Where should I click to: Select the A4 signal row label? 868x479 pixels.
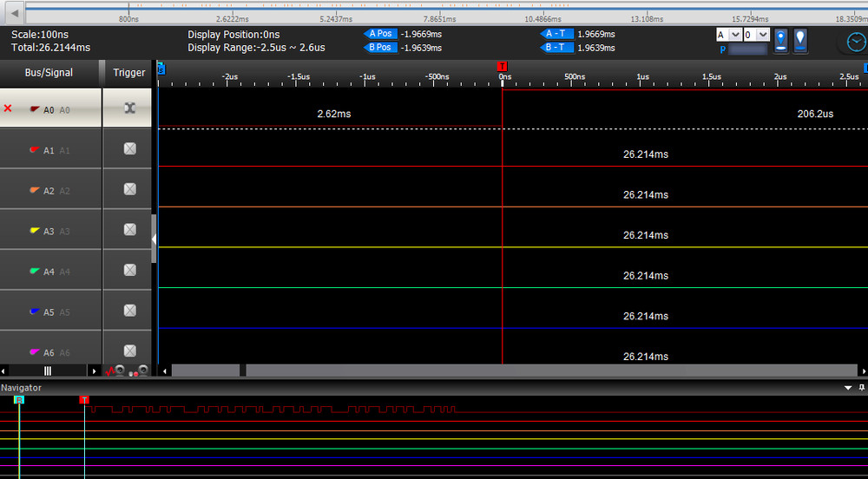[x=49, y=272]
